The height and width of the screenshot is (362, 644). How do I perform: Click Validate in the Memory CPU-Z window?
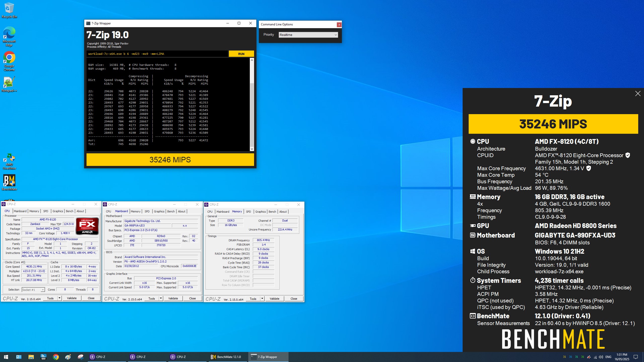pyautogui.click(x=274, y=299)
